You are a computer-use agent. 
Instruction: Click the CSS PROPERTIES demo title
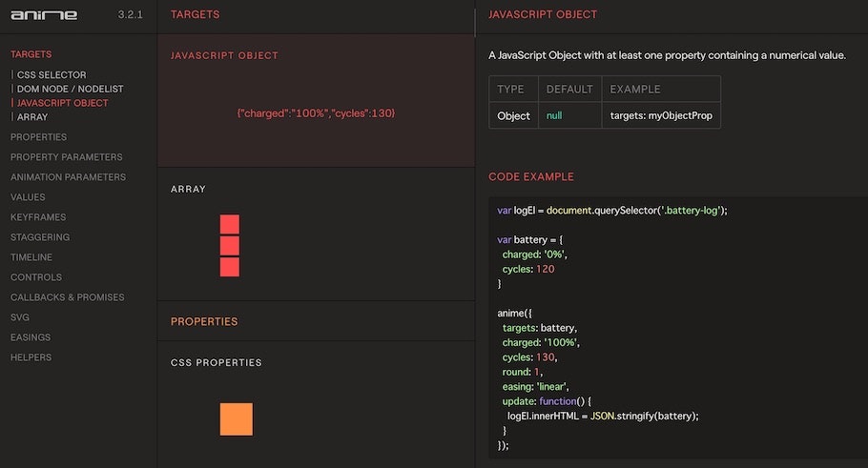pos(216,363)
